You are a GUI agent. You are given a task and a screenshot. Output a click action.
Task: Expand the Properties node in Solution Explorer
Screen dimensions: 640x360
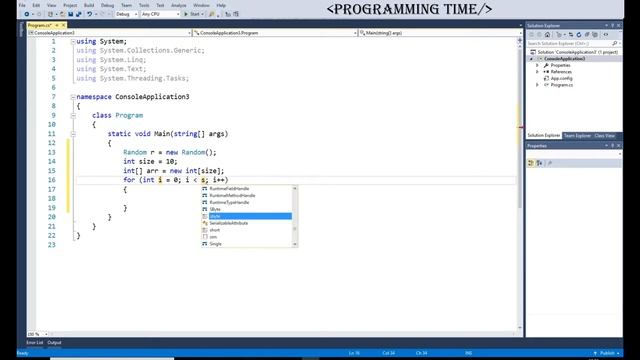tap(537, 65)
